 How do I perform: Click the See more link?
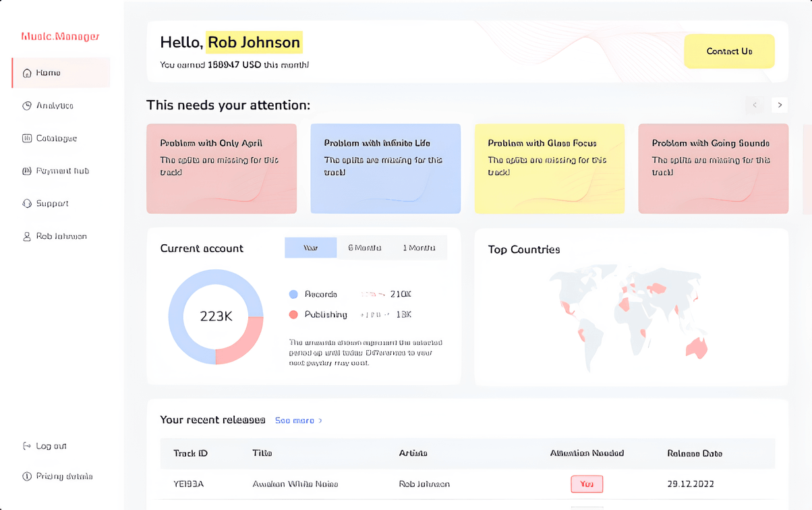coord(299,420)
